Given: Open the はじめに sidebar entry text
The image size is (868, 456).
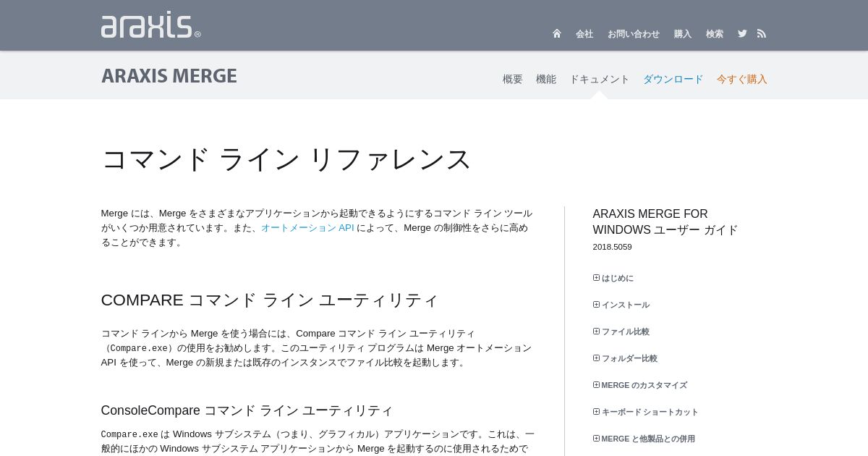Looking at the screenshot, I should click(x=618, y=278).
